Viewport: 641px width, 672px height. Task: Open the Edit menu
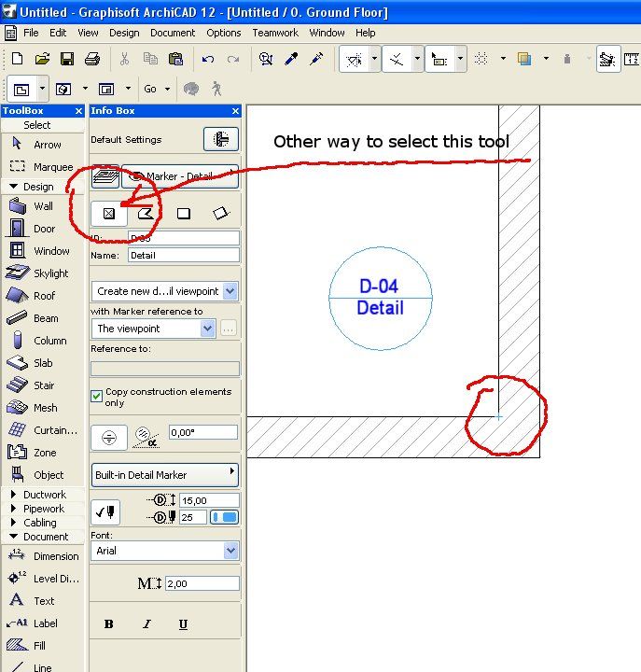click(x=58, y=33)
